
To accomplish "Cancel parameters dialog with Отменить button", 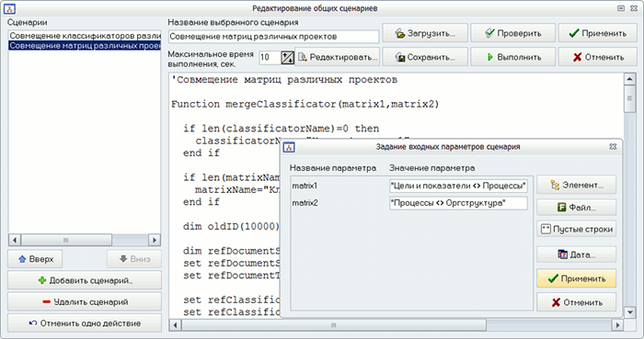I will pyautogui.click(x=576, y=302).
